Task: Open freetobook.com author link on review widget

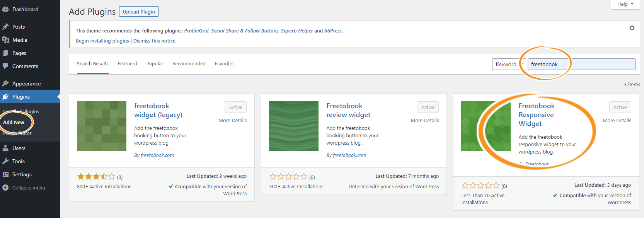Action: (349, 155)
